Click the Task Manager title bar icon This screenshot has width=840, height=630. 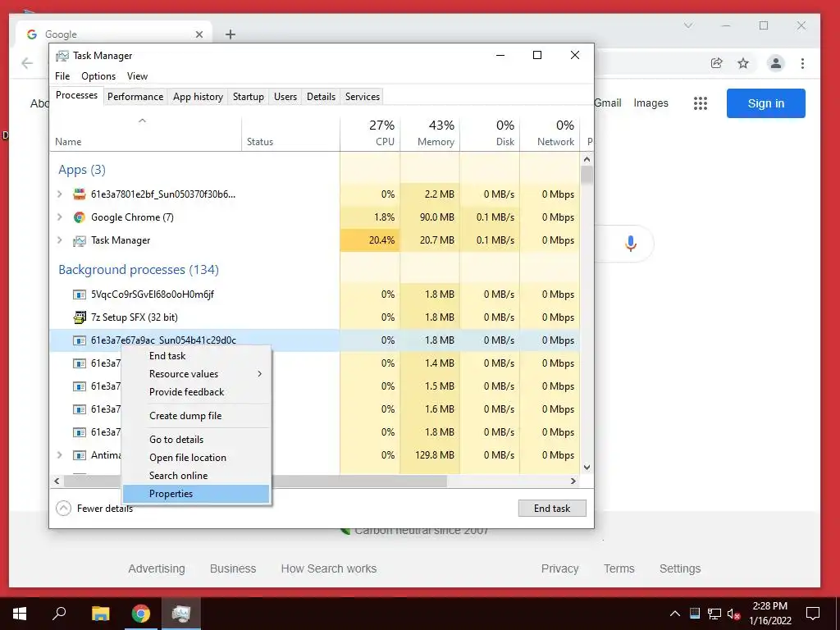coord(62,56)
